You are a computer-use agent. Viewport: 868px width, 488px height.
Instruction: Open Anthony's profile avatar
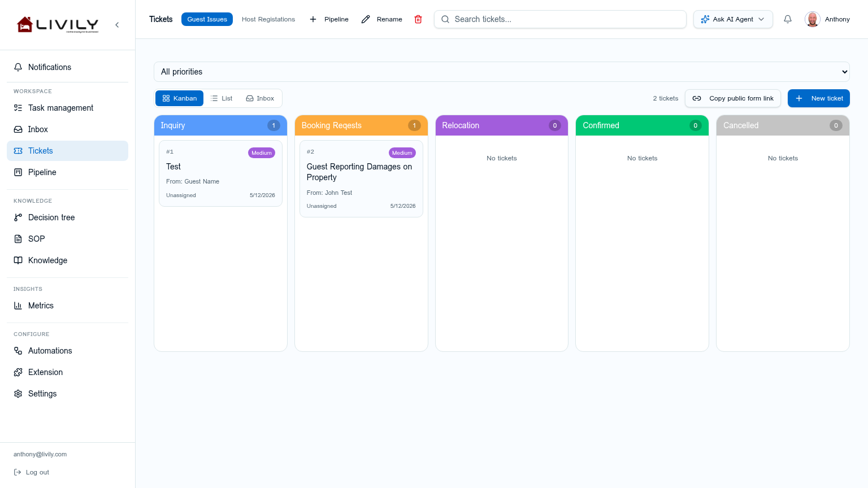click(x=813, y=19)
